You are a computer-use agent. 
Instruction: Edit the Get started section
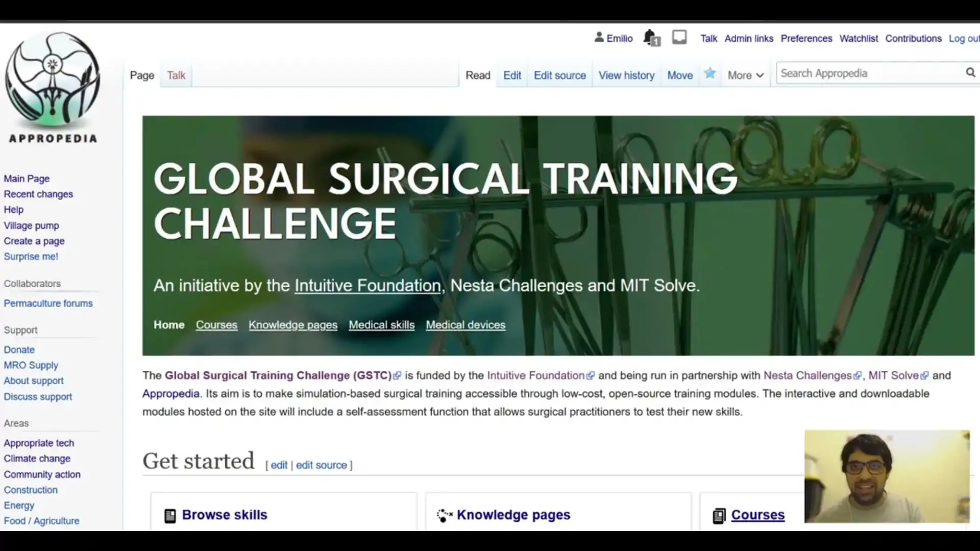[x=279, y=465]
